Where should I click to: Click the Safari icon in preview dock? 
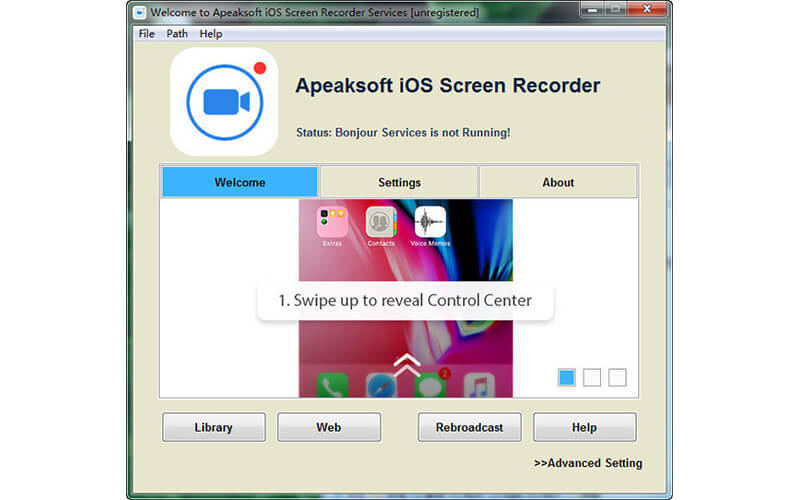click(x=381, y=385)
